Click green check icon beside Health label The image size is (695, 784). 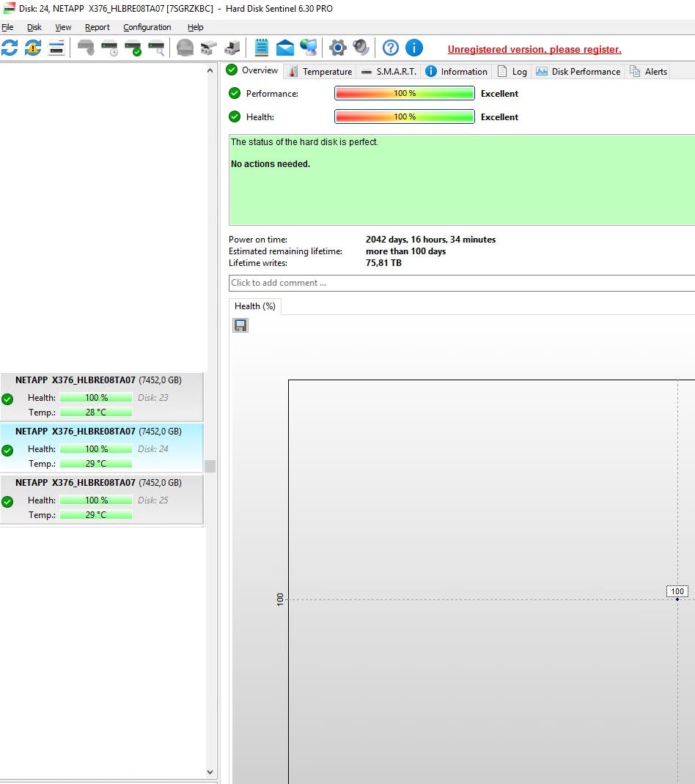click(x=234, y=117)
